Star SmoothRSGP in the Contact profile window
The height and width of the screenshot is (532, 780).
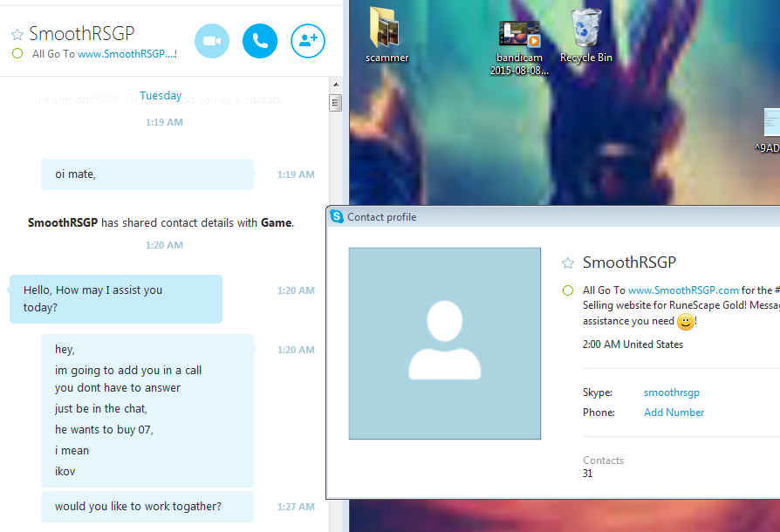[x=568, y=263]
